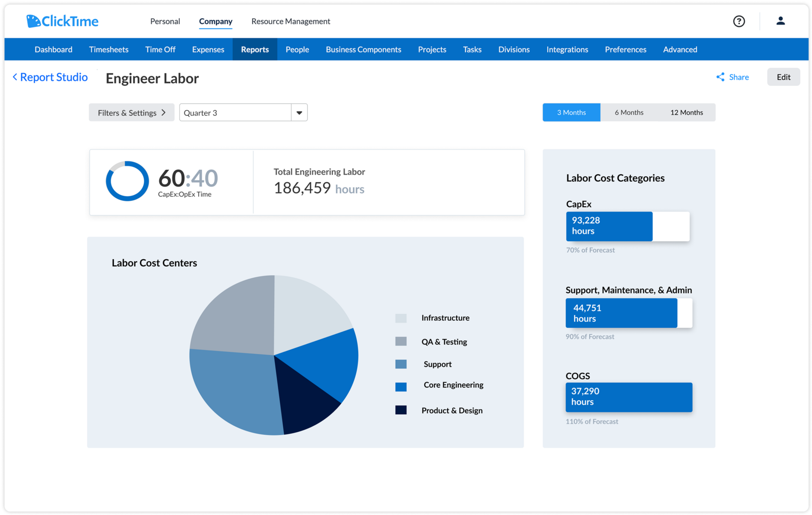
Task: Select the 3 Months range toggle
Action: point(571,112)
